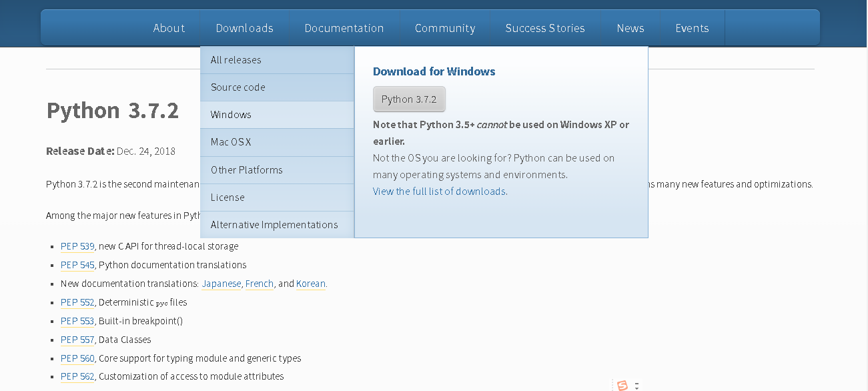
Task: Go to Success Stories in navigation bar
Action: coord(544,28)
